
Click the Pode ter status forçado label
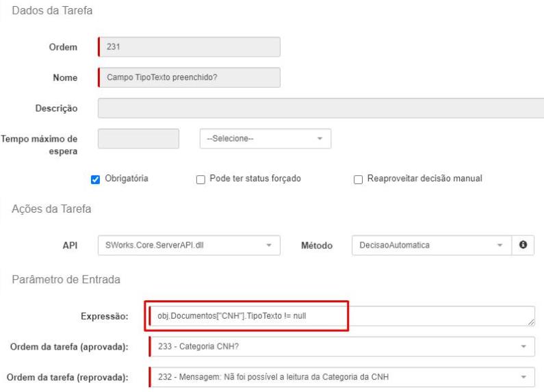(255, 179)
